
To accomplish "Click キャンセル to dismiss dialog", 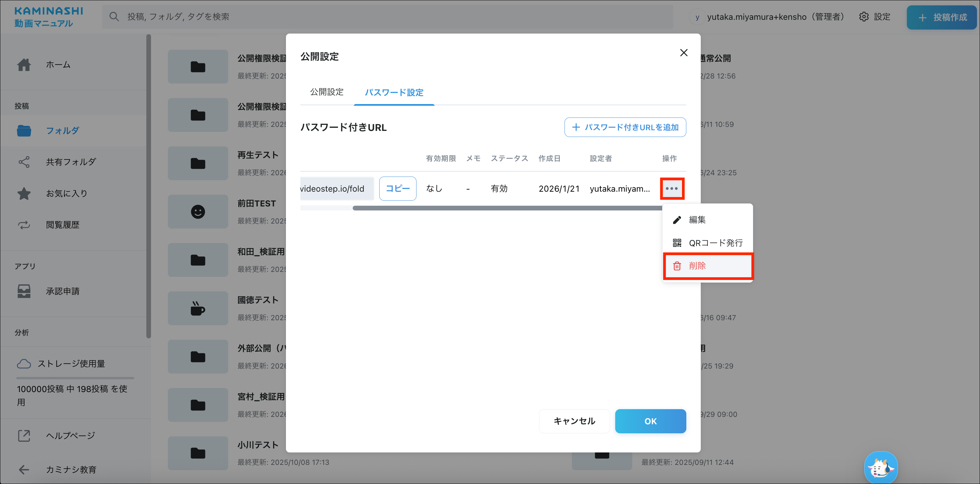I will (x=574, y=421).
